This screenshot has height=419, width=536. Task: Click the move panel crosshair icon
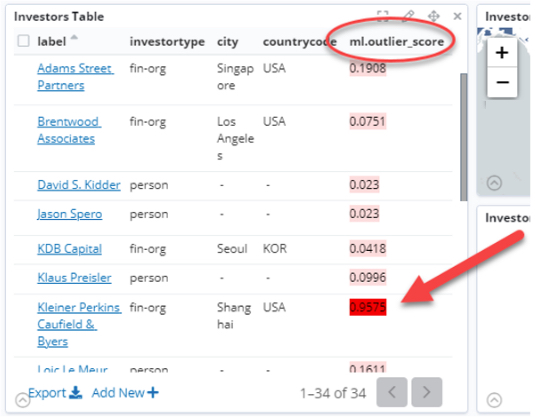(433, 16)
